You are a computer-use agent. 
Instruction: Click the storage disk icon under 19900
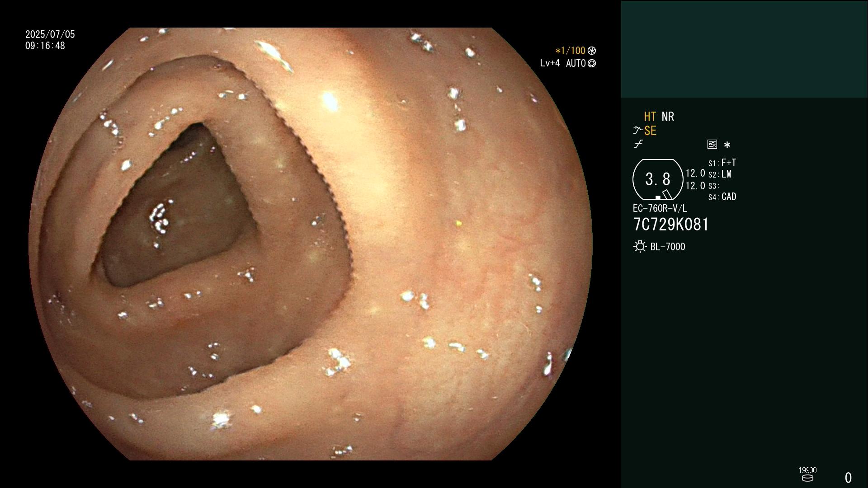coord(807,478)
